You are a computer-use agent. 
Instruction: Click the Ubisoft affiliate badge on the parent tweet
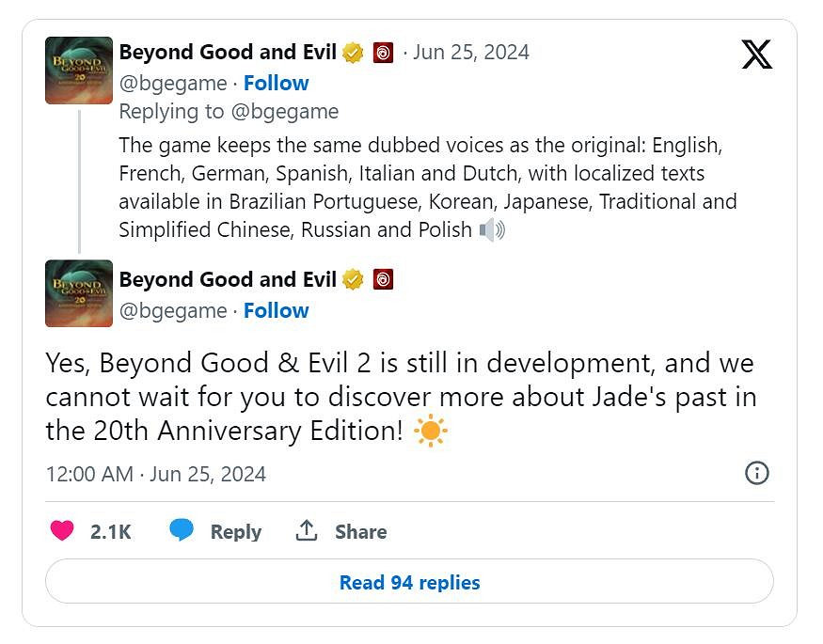(x=383, y=53)
